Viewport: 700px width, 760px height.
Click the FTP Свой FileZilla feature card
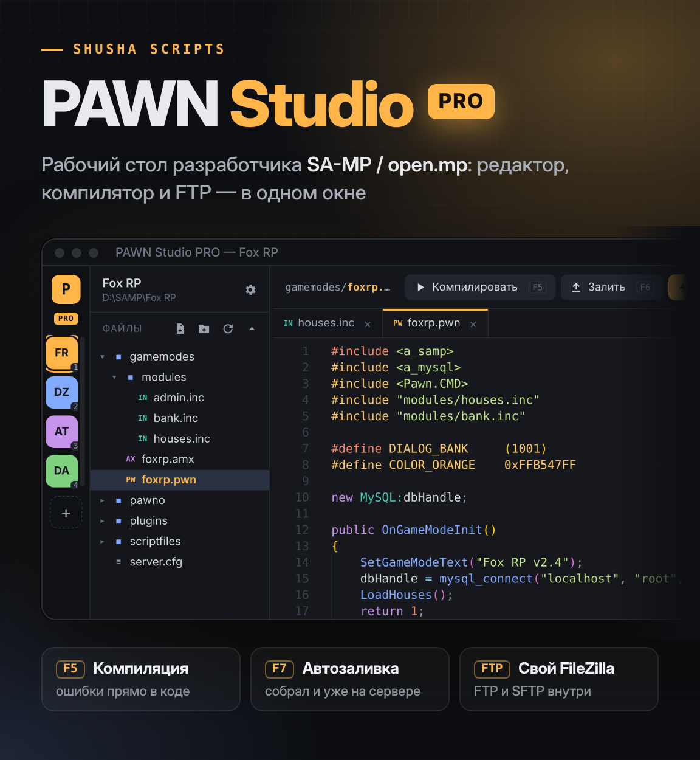[x=559, y=679]
